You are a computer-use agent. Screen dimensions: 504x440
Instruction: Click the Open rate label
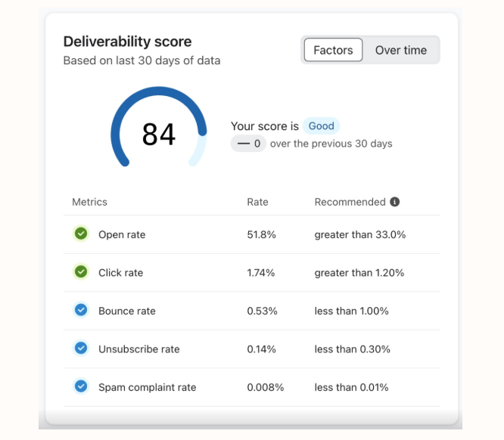coord(122,235)
